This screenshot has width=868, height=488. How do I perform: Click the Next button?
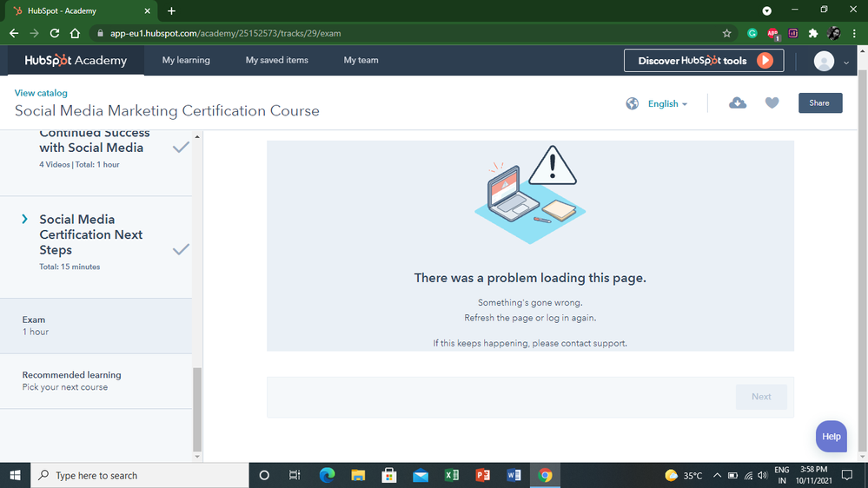click(x=761, y=397)
